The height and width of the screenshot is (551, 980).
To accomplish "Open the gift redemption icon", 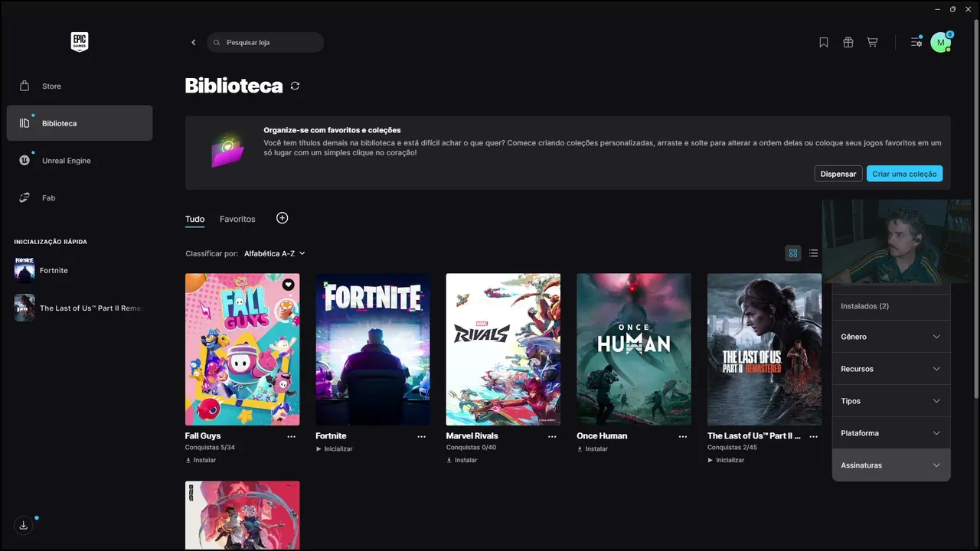I will [848, 42].
